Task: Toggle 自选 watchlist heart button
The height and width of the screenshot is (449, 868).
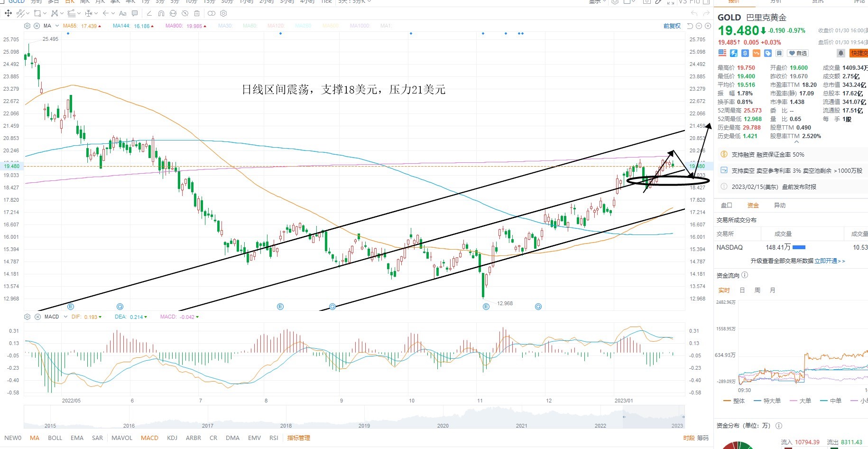Action: pos(797,53)
